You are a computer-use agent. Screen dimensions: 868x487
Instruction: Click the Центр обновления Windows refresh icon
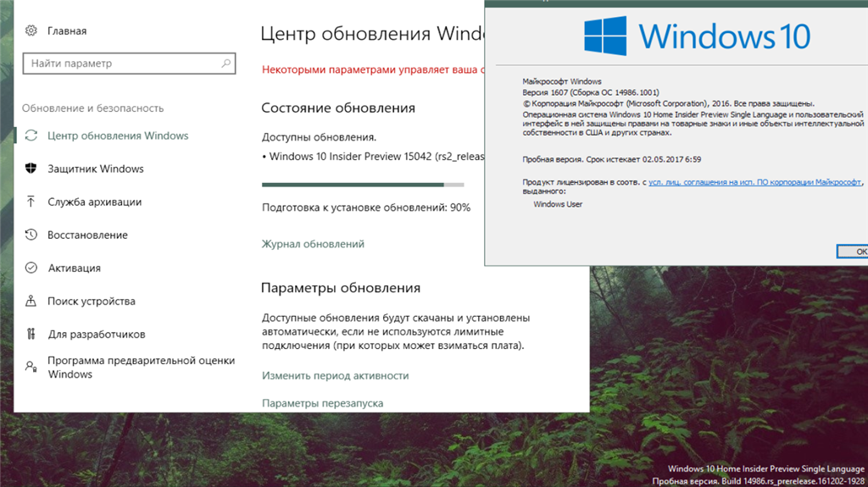(31, 136)
